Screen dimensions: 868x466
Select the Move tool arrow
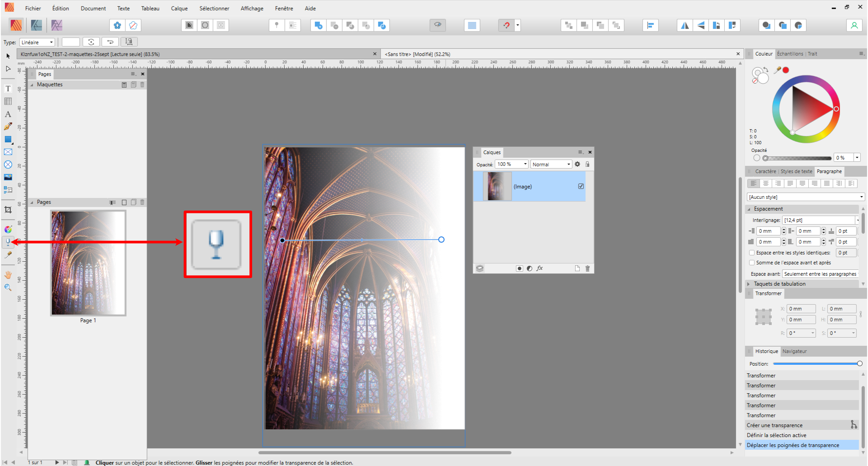pos(8,56)
